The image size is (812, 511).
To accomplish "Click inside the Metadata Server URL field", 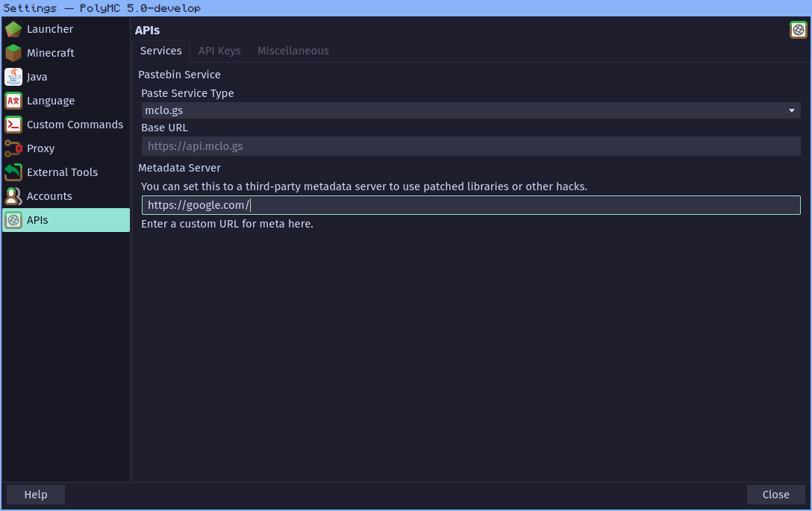I will click(x=470, y=204).
